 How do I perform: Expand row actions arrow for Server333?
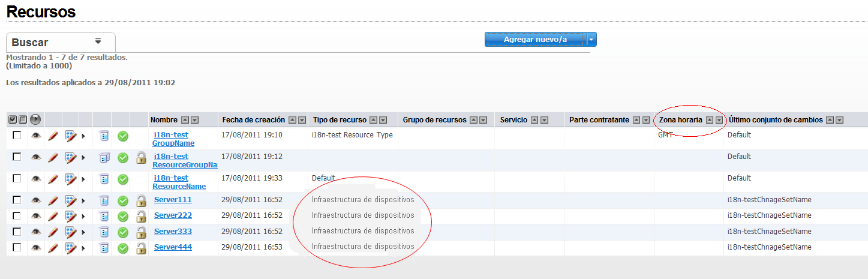click(83, 232)
